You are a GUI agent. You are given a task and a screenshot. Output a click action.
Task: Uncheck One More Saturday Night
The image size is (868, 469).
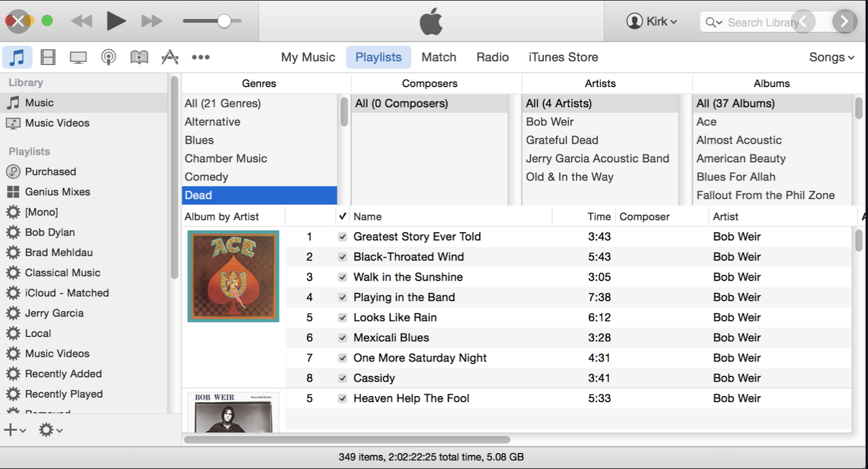[343, 358]
